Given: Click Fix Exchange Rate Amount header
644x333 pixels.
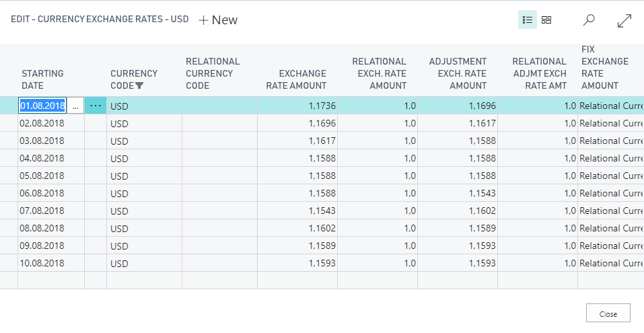Looking at the screenshot, I should (605, 67).
